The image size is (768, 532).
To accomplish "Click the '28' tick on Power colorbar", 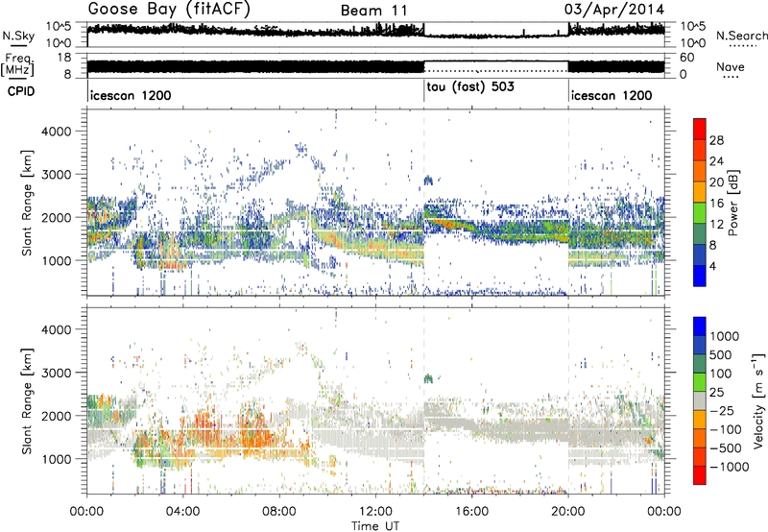I will [716, 140].
